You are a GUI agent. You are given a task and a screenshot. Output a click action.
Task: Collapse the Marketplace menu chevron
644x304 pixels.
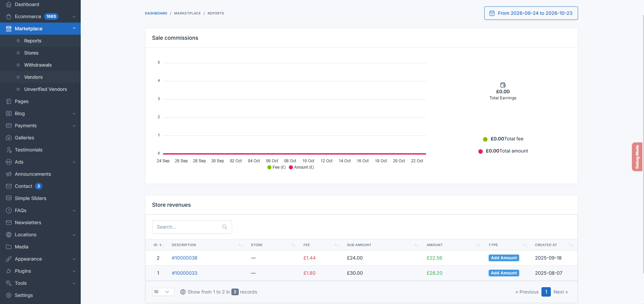pos(74,28)
